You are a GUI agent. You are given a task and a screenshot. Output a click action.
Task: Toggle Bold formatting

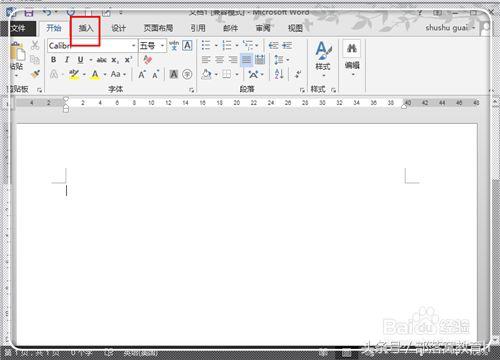pos(54,60)
